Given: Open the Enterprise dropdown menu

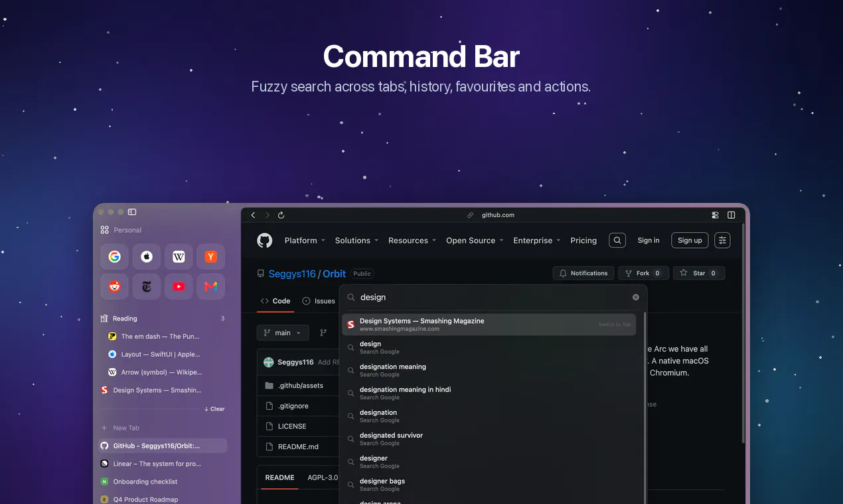Looking at the screenshot, I should coord(537,240).
